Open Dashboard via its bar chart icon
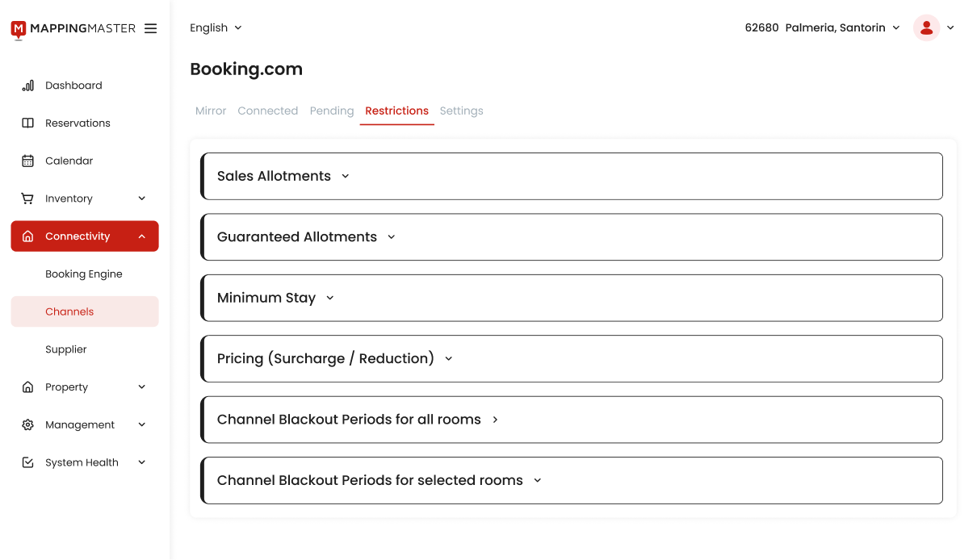The height and width of the screenshot is (560, 977). point(27,86)
